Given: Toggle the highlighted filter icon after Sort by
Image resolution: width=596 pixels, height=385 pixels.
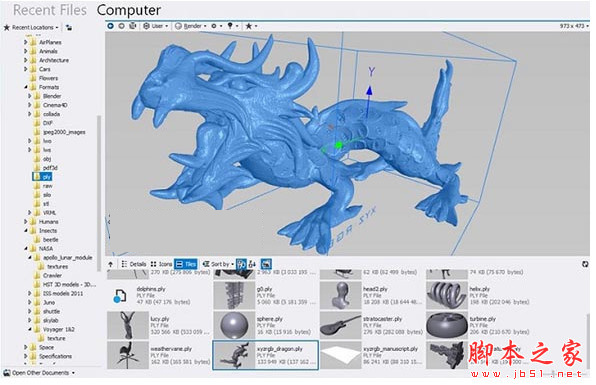Looking at the screenshot, I should pos(241,264).
